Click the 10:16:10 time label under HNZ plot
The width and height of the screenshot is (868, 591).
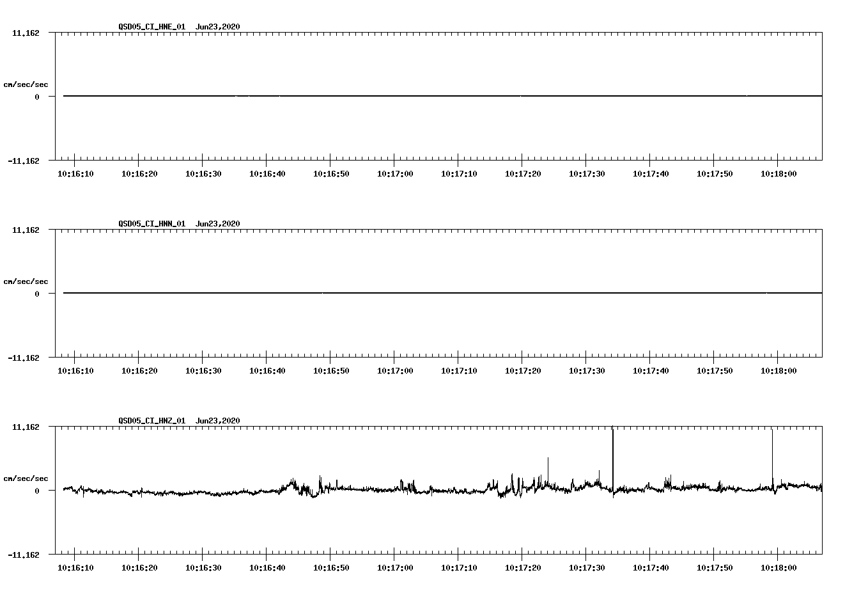point(75,568)
